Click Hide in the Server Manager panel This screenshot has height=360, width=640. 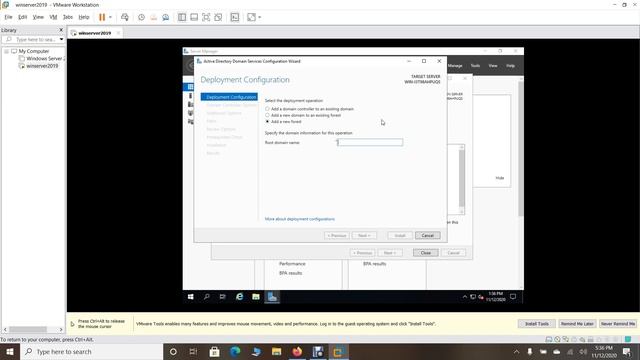point(500,178)
